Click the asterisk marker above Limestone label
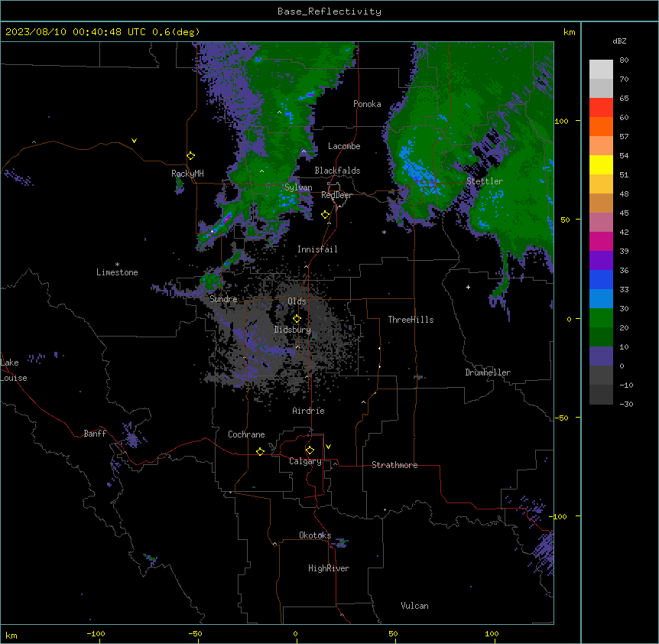 (x=117, y=265)
